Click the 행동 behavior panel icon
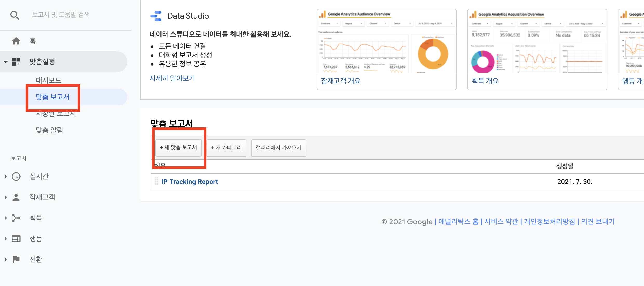This screenshot has width=644, height=286. [16, 239]
